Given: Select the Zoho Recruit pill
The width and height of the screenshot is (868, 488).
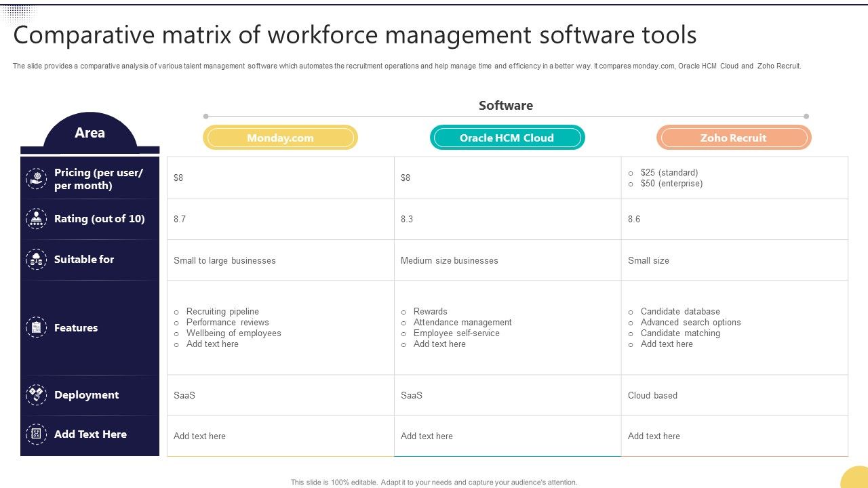Looking at the screenshot, I should (x=734, y=138).
